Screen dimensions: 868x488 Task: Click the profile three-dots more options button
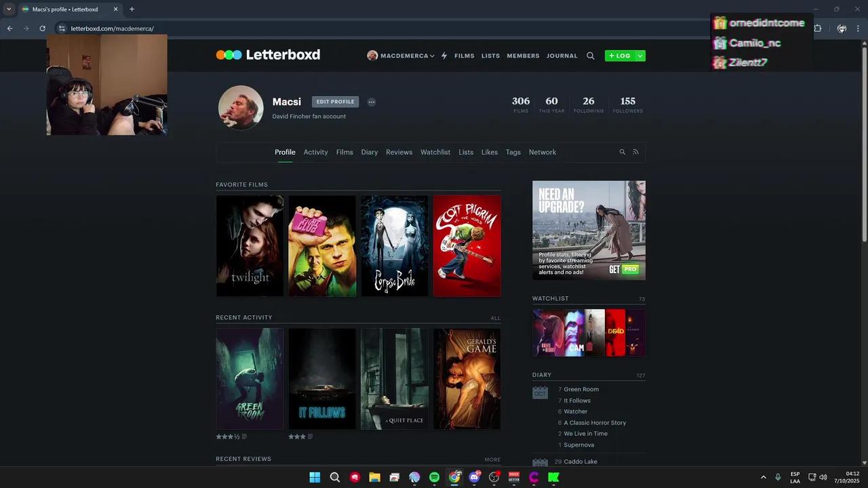(x=372, y=102)
